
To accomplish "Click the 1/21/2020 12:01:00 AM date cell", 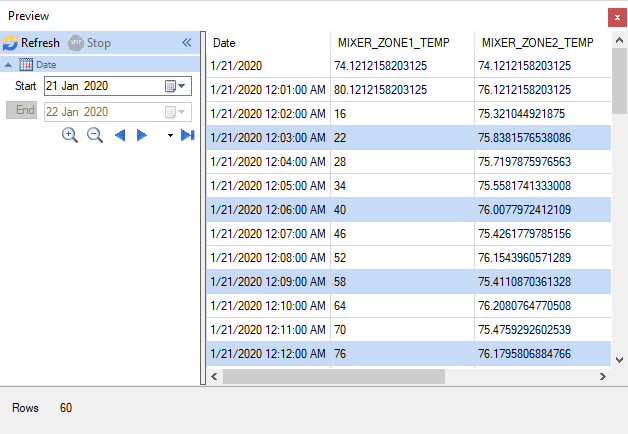I will (268, 90).
